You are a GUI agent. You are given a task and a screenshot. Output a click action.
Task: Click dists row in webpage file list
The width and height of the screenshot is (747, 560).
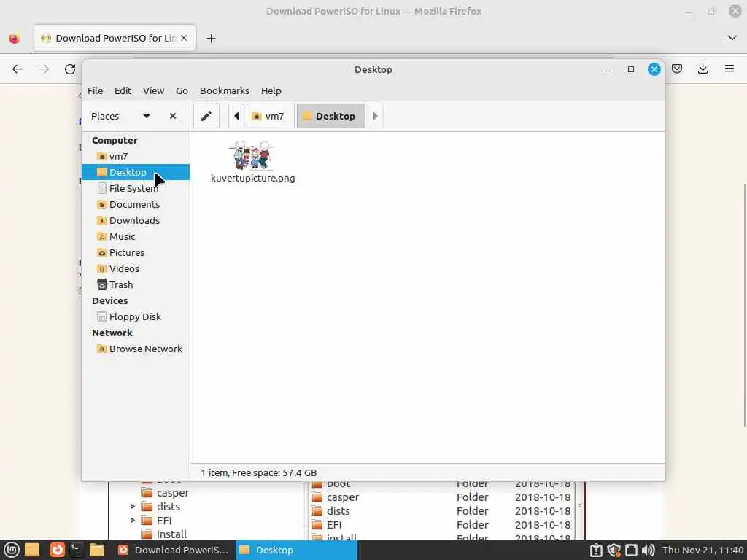coord(441,511)
